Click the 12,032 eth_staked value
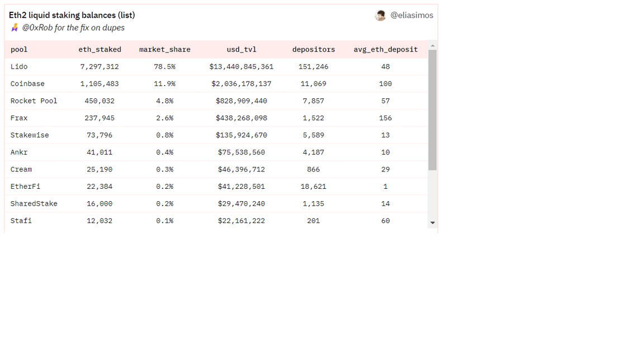Image resolution: width=644 pixels, height=362 pixels. pyautogui.click(x=100, y=221)
